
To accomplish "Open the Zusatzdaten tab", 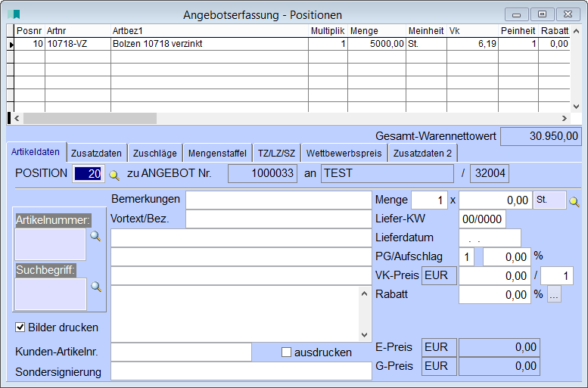I will coord(96,153).
